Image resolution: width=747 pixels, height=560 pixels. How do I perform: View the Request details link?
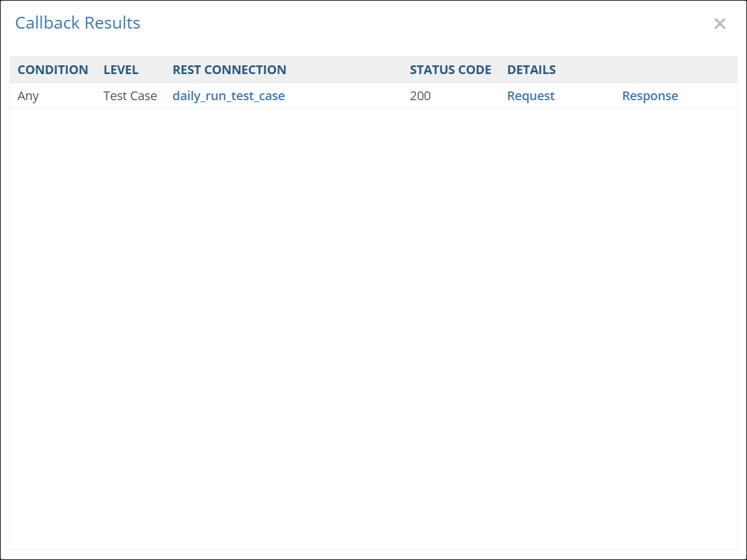point(530,96)
